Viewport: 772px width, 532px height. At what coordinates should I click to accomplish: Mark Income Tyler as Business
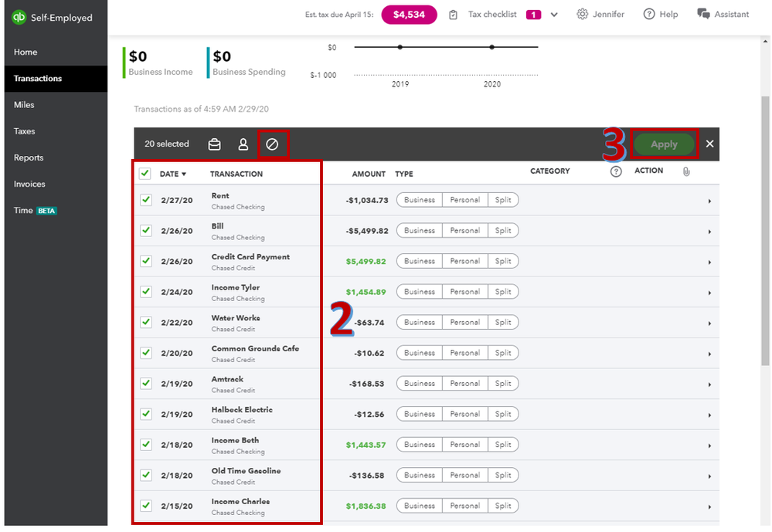point(420,291)
